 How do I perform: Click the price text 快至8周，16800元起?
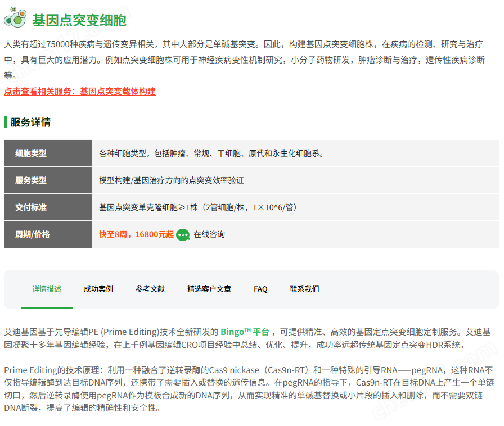point(136,234)
